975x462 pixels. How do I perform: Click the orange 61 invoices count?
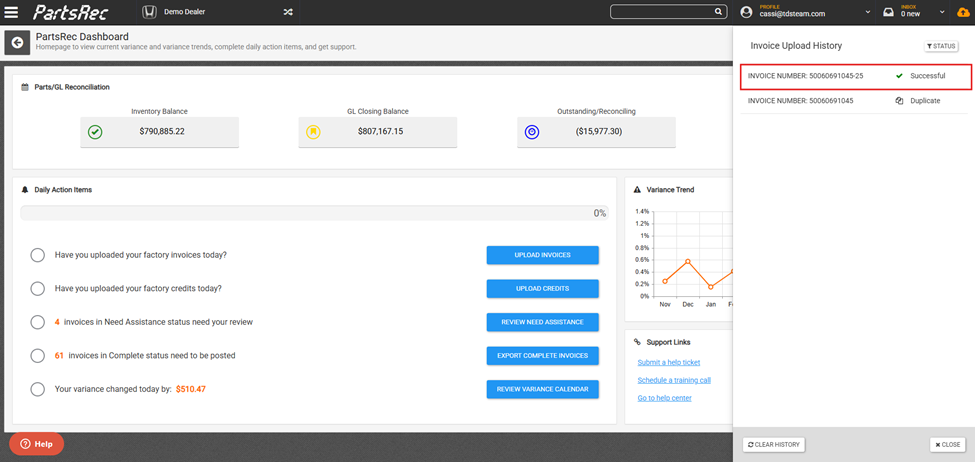point(59,356)
